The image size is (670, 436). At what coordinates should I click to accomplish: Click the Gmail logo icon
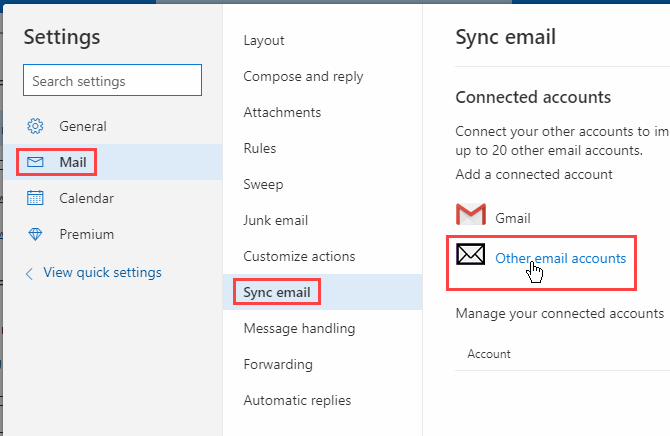[470, 214]
